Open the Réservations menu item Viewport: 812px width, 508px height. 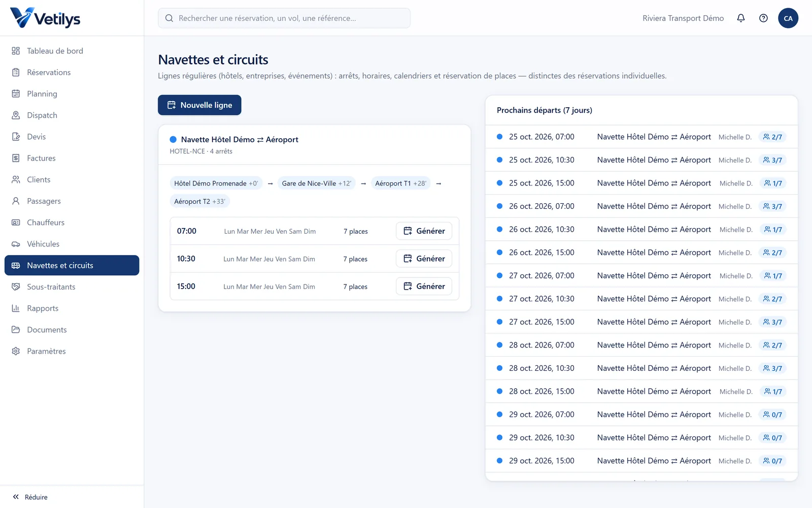coord(72,72)
